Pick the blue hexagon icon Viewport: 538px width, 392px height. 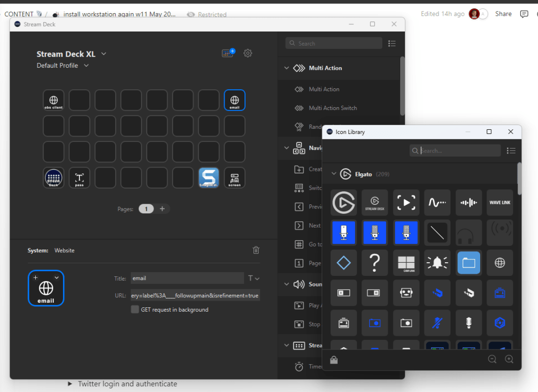(x=500, y=323)
